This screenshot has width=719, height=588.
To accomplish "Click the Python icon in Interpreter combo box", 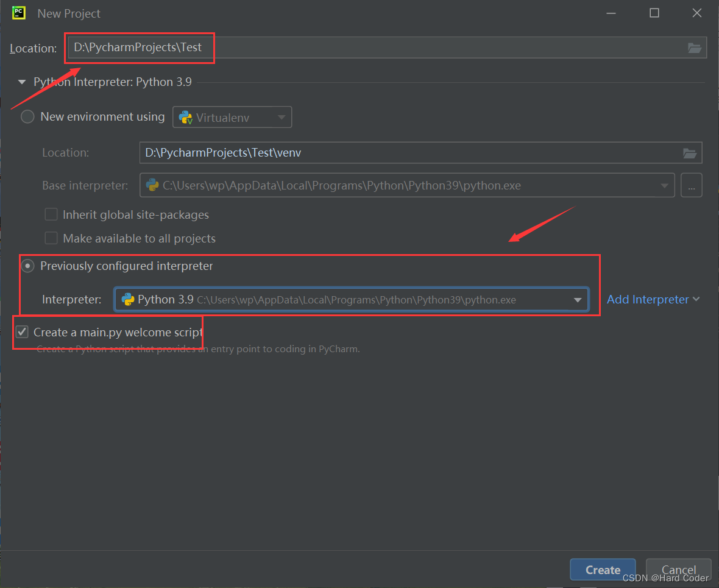I will [127, 300].
